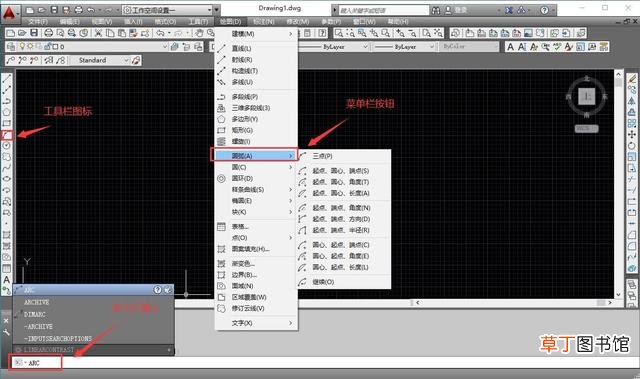Screen dimensions: 640x379
Task: Close the command line panel with X
Action: point(6,321)
